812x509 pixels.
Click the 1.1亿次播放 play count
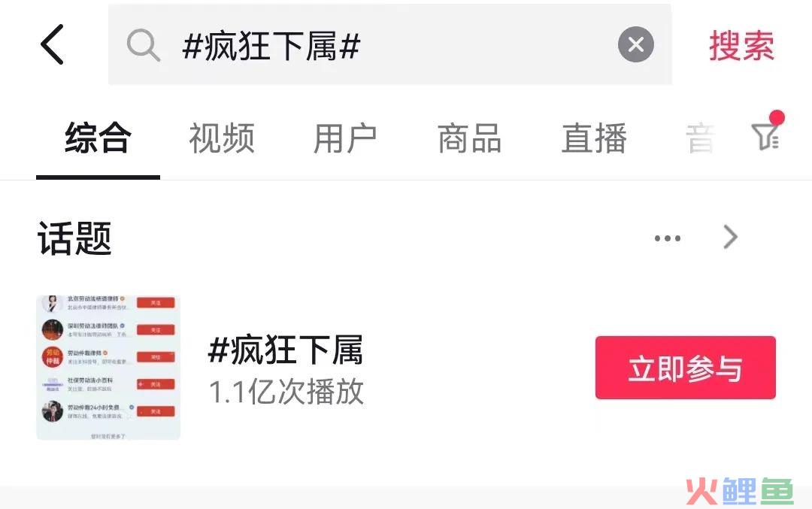(x=286, y=392)
